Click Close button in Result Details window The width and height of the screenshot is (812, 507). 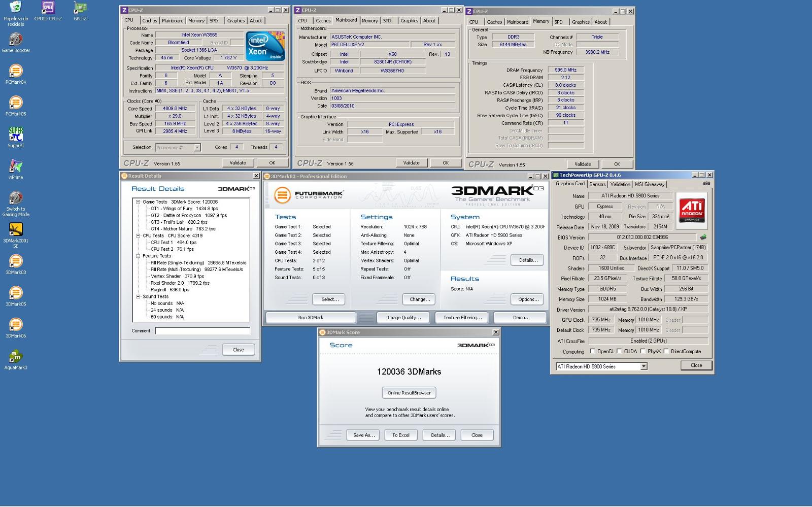click(x=239, y=350)
